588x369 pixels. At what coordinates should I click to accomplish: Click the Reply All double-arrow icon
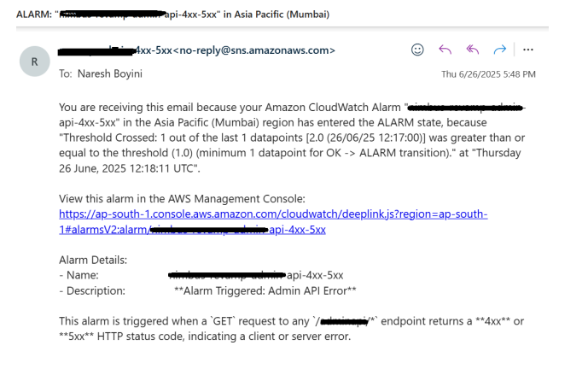(472, 50)
